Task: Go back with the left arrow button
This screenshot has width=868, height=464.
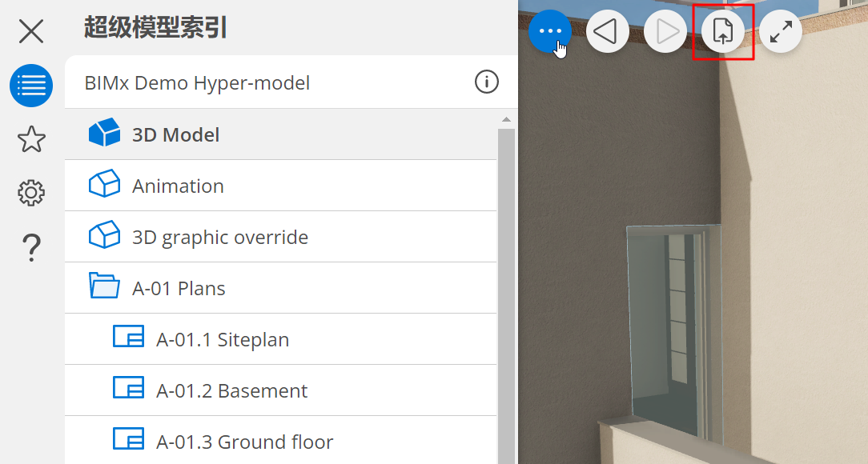Action: pos(607,31)
